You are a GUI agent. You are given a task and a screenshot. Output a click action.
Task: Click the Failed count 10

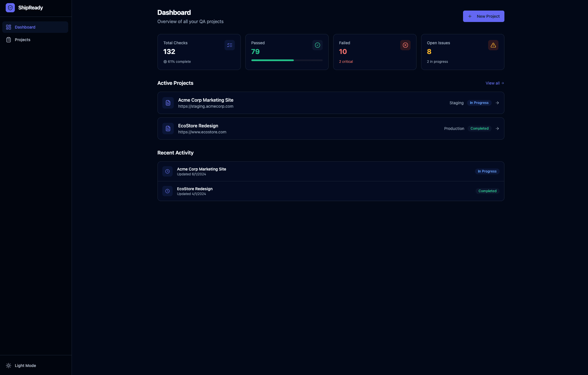tap(343, 52)
